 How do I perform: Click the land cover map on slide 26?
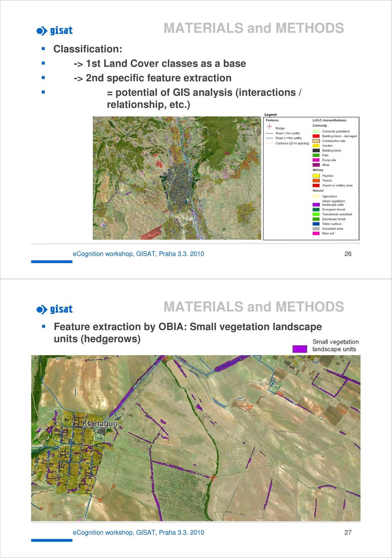tap(177, 178)
